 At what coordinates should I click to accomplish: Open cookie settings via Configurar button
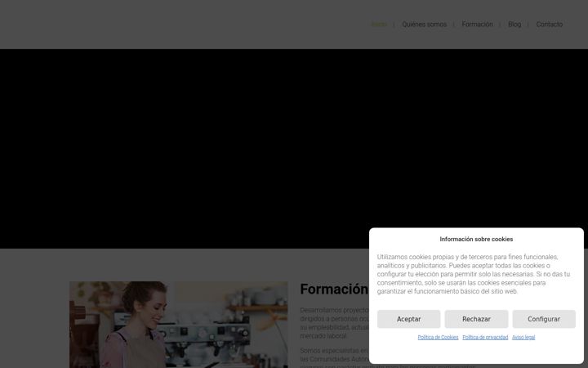click(x=544, y=319)
